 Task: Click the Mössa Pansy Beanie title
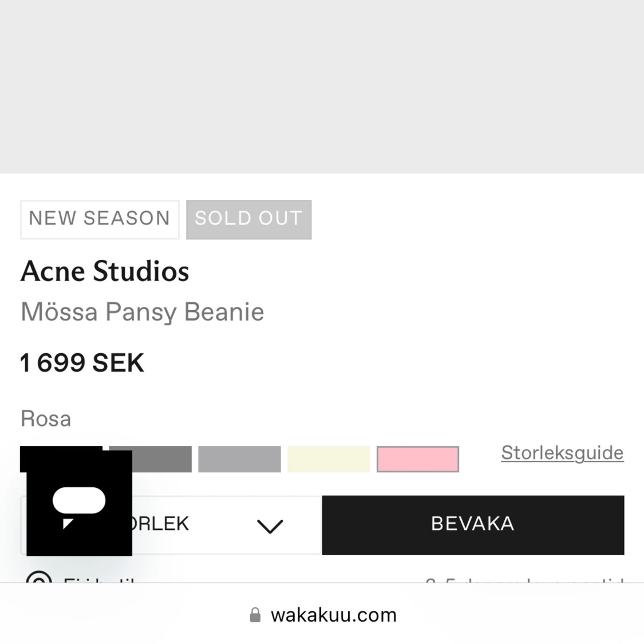142,312
